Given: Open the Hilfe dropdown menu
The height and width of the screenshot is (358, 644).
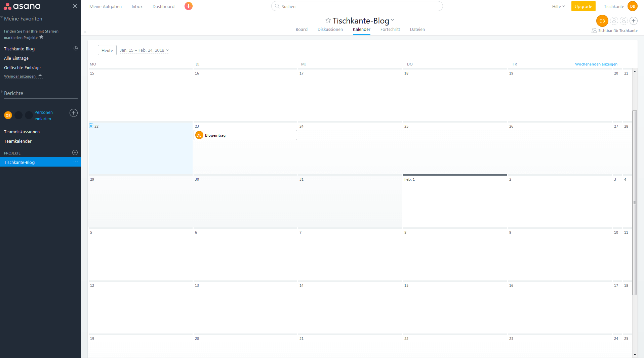Looking at the screenshot, I should tap(558, 6).
